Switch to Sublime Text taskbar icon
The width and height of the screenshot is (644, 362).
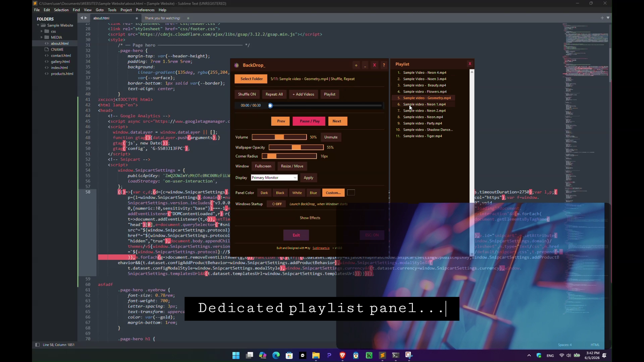click(382, 355)
